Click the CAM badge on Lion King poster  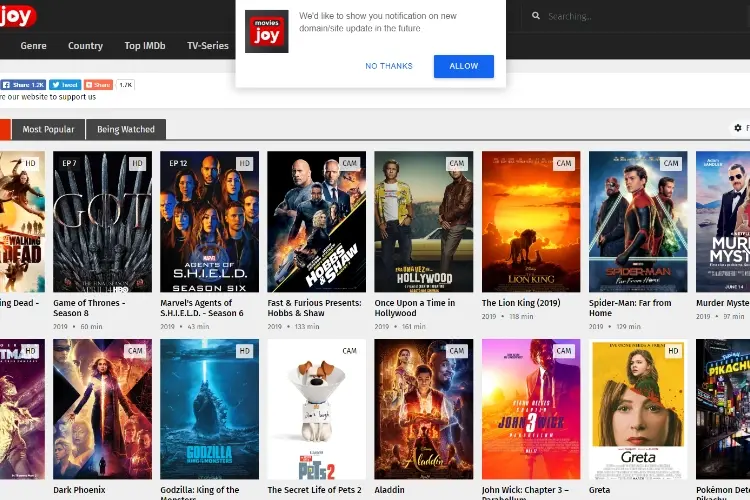564,163
